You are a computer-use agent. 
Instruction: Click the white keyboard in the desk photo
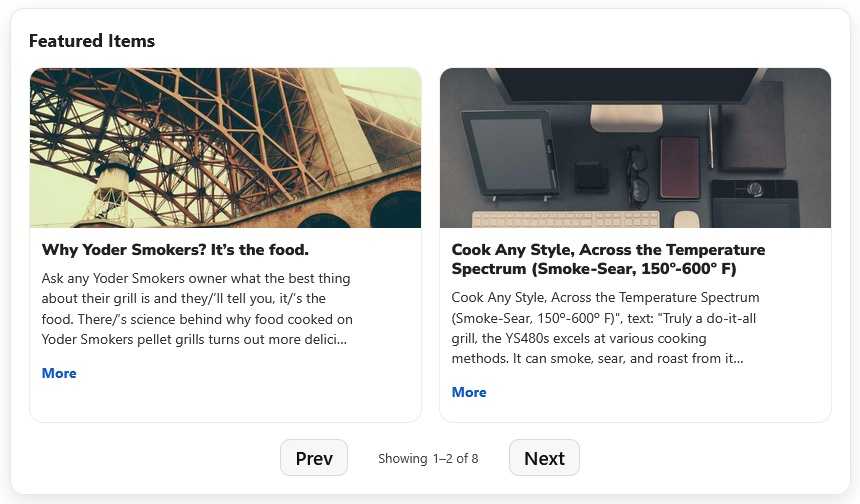click(x=566, y=219)
